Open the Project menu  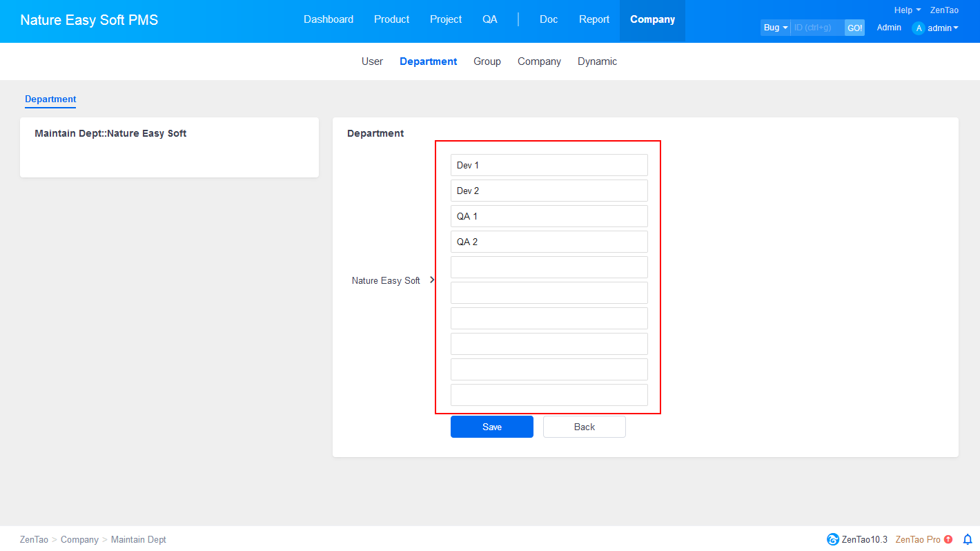click(x=446, y=19)
